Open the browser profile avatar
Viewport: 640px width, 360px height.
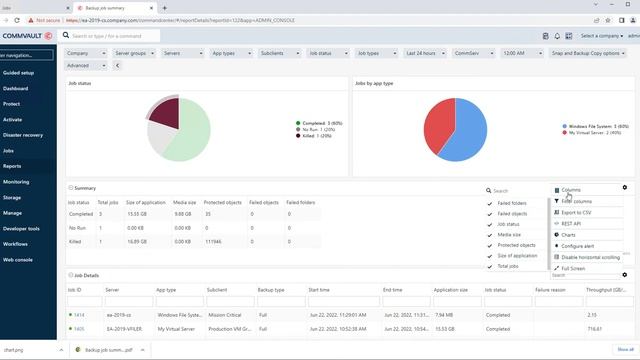coord(633,20)
